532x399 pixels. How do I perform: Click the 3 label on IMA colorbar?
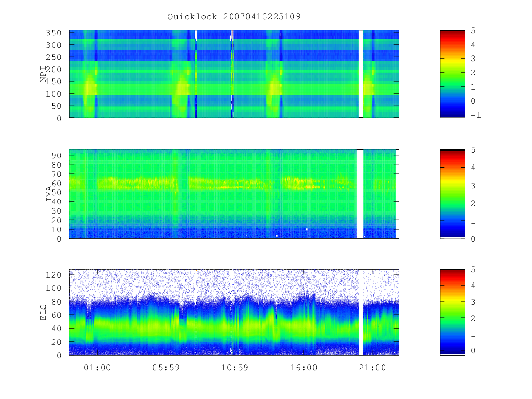point(473,186)
